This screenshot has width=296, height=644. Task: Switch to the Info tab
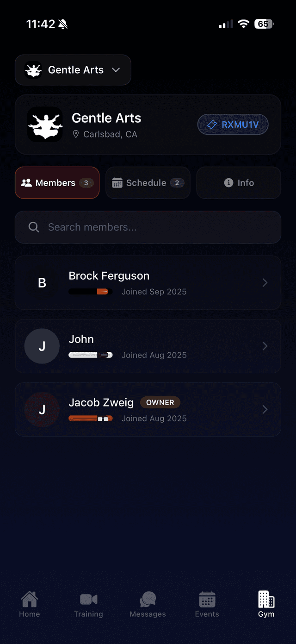[x=239, y=183]
